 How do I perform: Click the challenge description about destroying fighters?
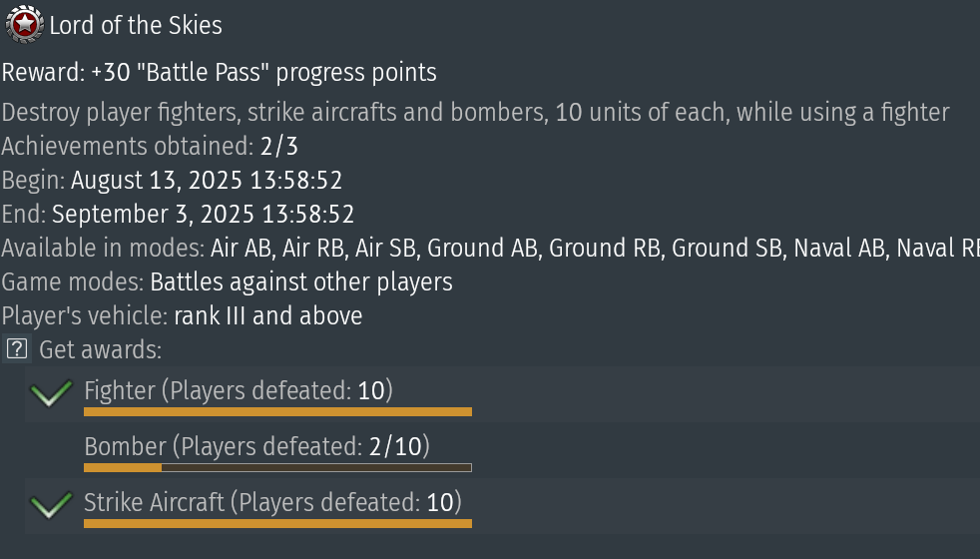click(x=475, y=113)
